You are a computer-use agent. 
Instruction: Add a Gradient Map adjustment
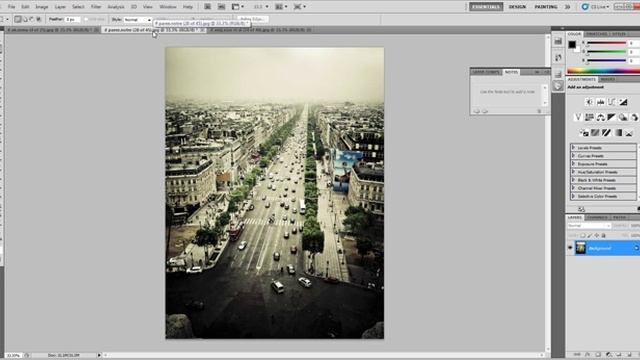(618, 133)
